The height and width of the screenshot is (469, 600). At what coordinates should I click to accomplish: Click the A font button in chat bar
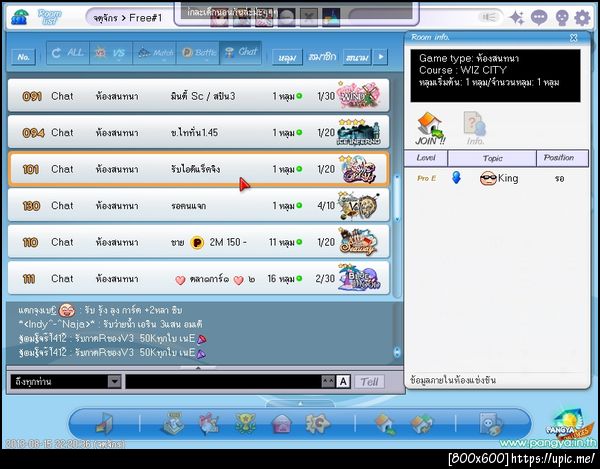(x=343, y=381)
